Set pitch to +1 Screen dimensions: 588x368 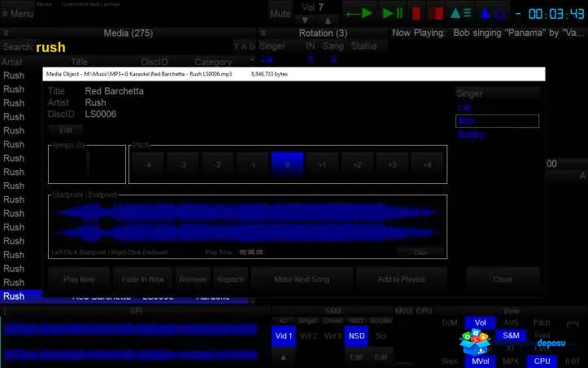pyautogui.click(x=322, y=164)
